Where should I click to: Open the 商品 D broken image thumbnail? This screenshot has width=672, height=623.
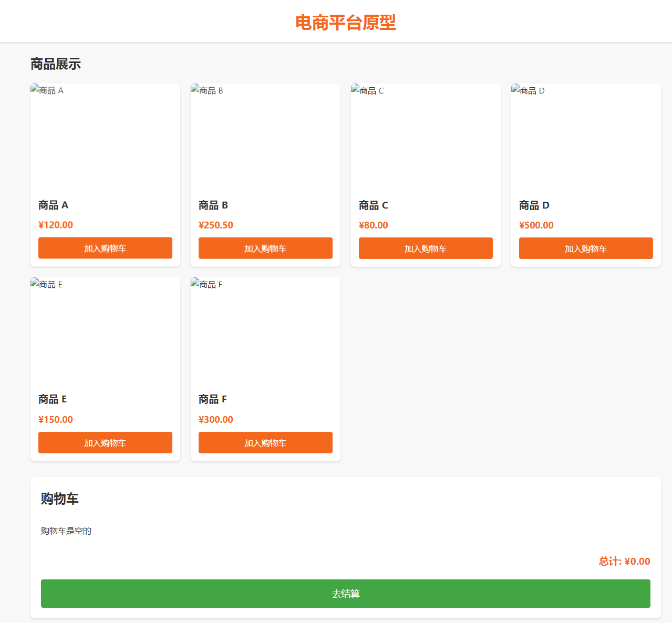(x=586, y=136)
